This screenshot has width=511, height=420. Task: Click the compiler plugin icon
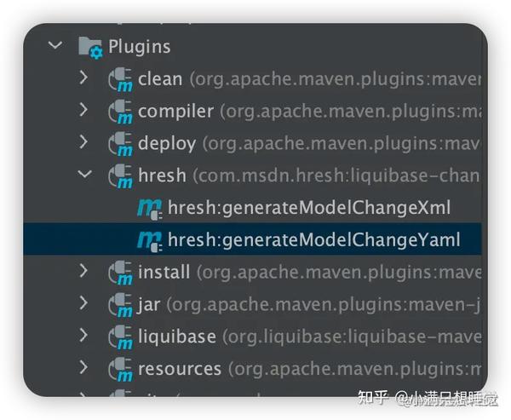[x=120, y=112]
